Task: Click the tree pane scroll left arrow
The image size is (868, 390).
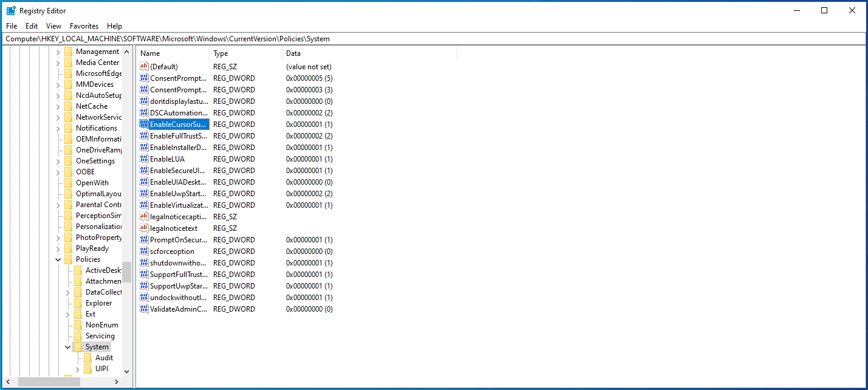Action: click(7, 381)
